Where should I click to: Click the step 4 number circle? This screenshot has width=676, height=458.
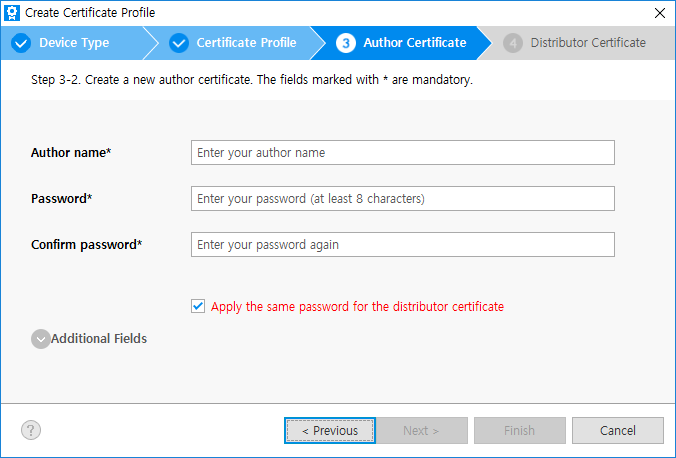pyautogui.click(x=513, y=43)
